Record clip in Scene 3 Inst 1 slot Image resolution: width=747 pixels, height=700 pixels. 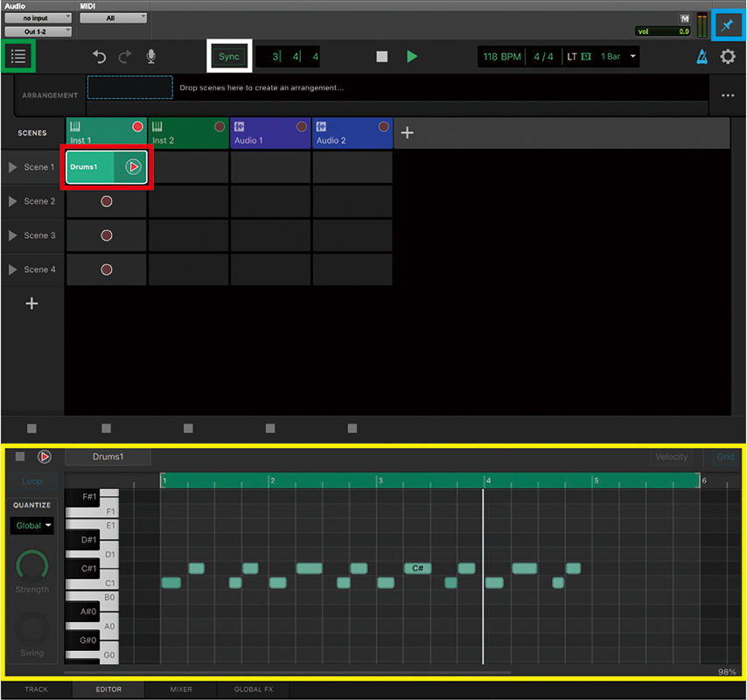pos(107,235)
